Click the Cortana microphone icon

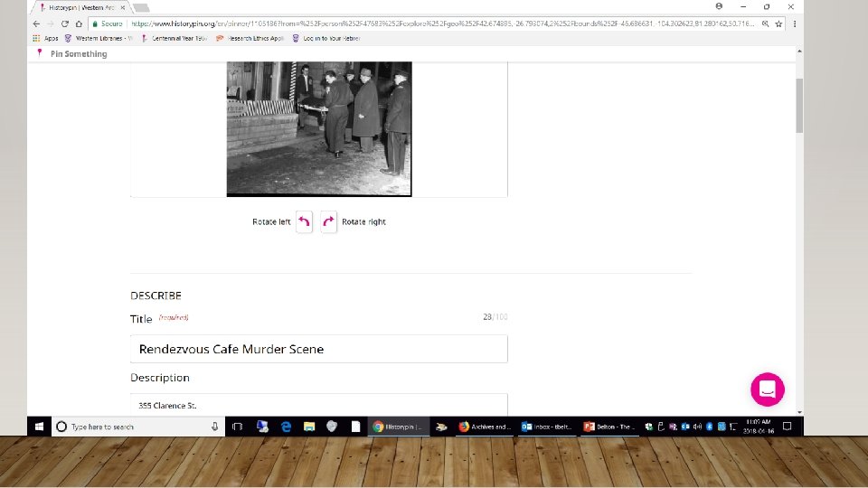[x=215, y=427]
